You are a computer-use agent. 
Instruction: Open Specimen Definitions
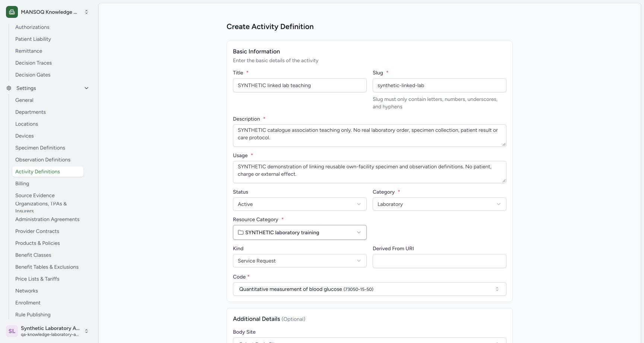(48, 148)
